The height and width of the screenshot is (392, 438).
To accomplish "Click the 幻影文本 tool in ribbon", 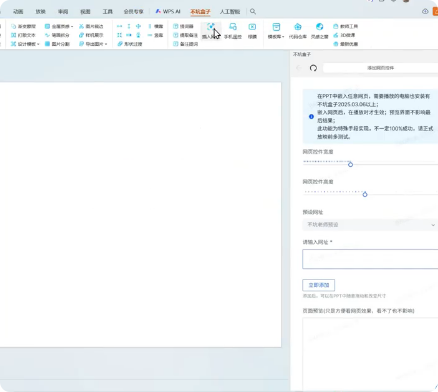I will (23, 35).
